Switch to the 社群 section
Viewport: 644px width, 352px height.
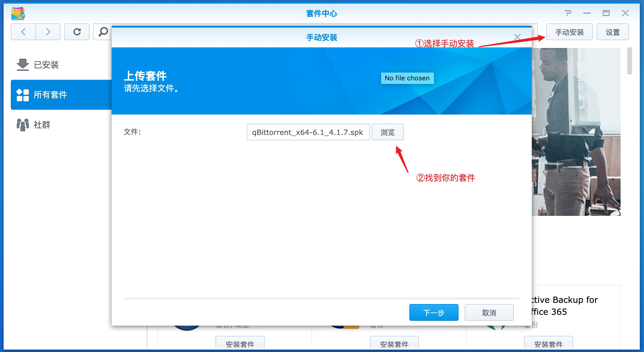[42, 124]
